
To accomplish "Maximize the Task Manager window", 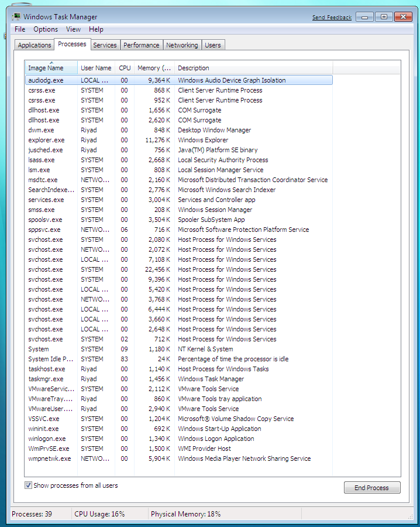I will (384, 17).
